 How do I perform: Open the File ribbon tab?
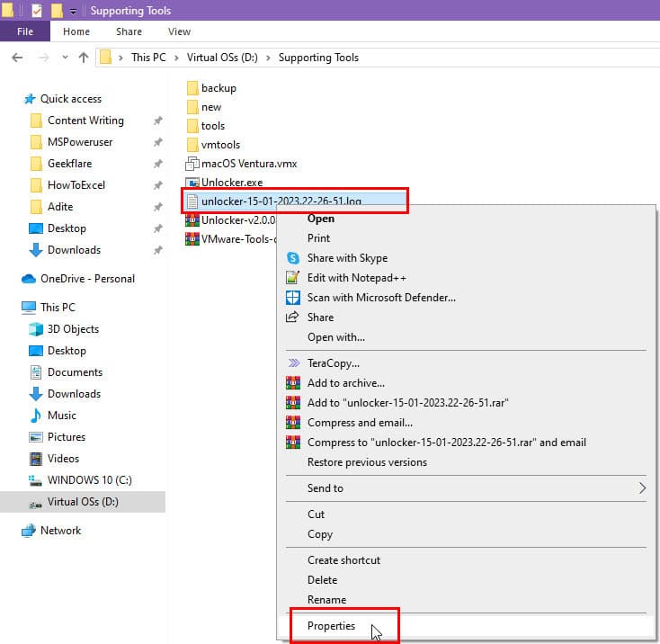[25, 31]
